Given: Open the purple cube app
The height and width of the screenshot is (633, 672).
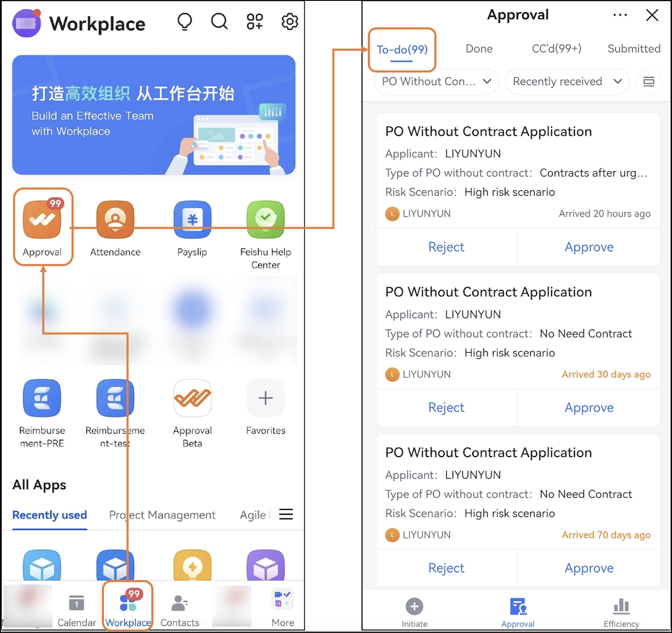Looking at the screenshot, I should click(x=266, y=565).
